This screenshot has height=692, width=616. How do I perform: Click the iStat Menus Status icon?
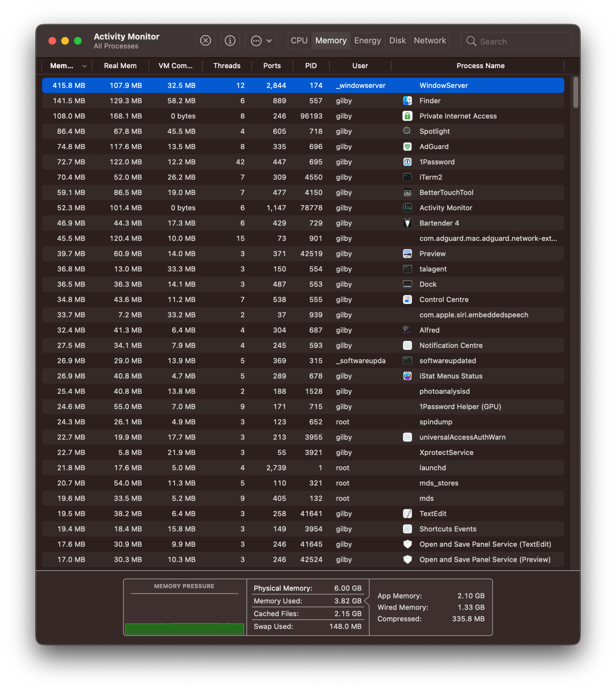407,376
